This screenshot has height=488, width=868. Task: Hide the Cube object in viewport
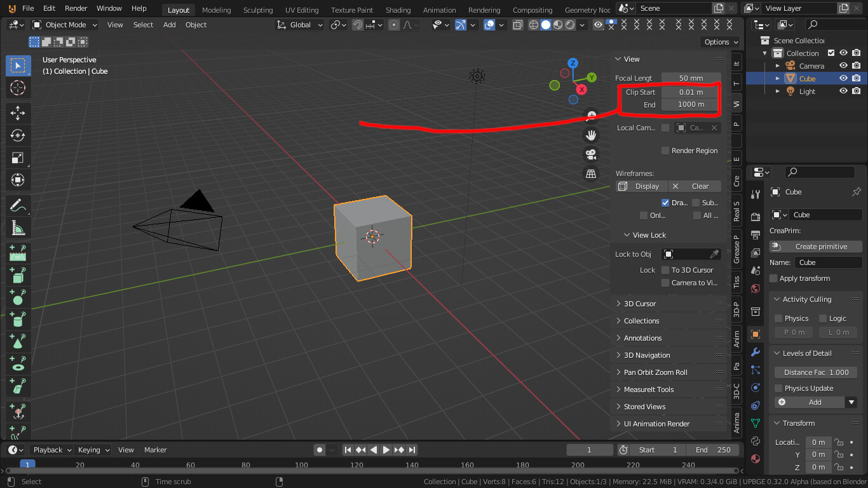coord(844,79)
